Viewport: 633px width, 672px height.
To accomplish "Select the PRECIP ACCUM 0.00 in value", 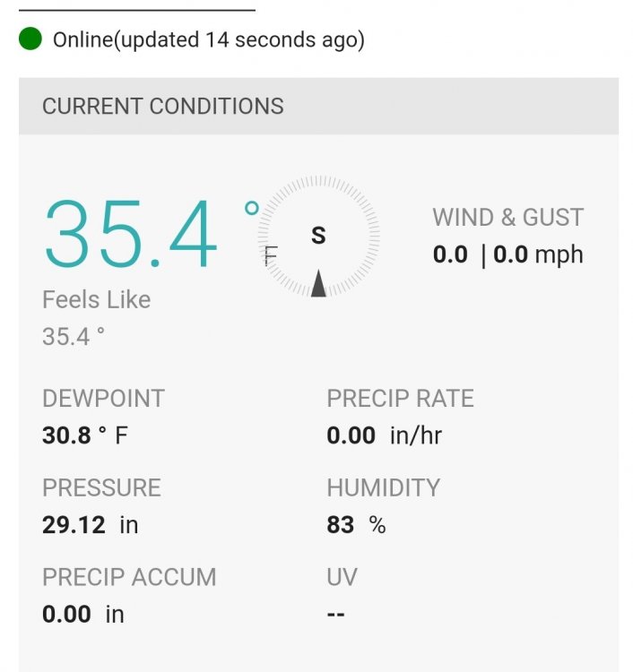I will click(83, 614).
